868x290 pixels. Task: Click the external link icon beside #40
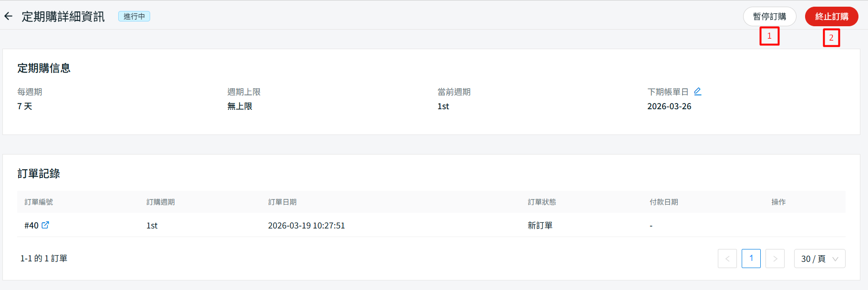tap(45, 225)
